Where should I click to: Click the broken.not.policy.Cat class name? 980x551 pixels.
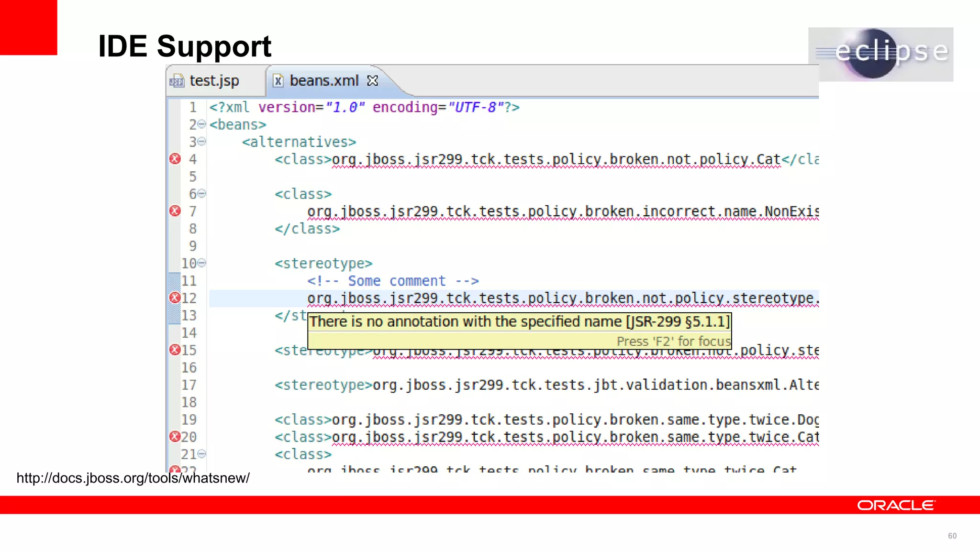tap(556, 160)
